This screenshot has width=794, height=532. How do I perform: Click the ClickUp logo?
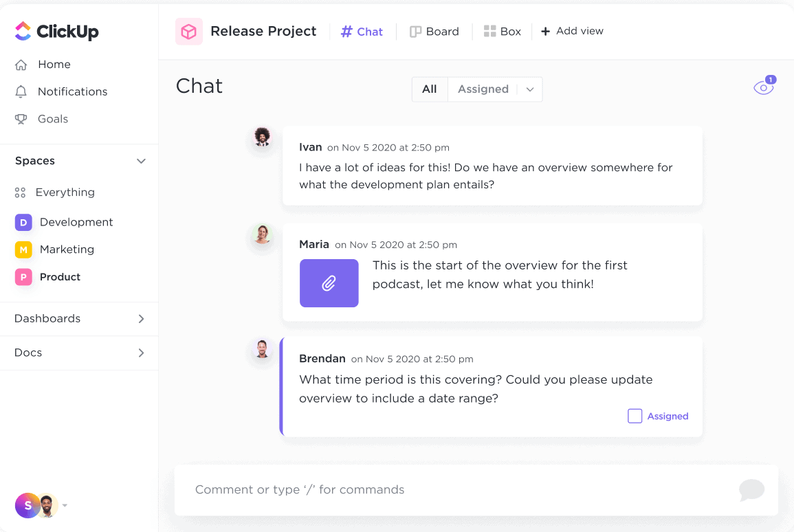(56, 31)
